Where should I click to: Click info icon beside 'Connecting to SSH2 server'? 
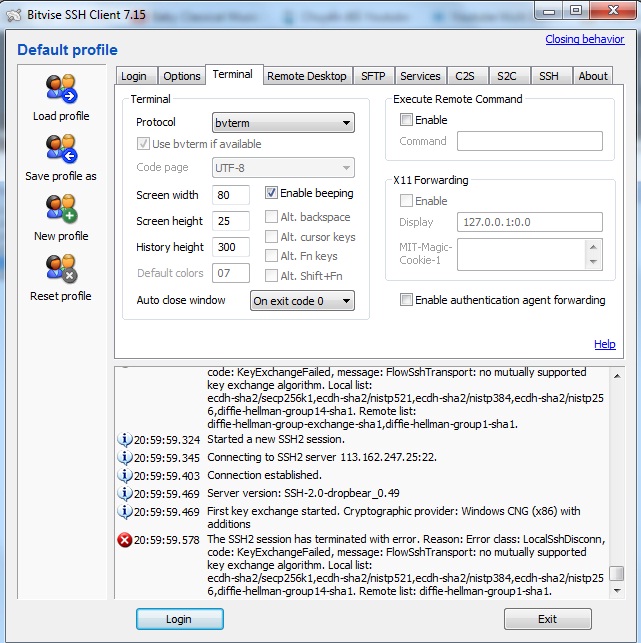[x=125, y=457]
